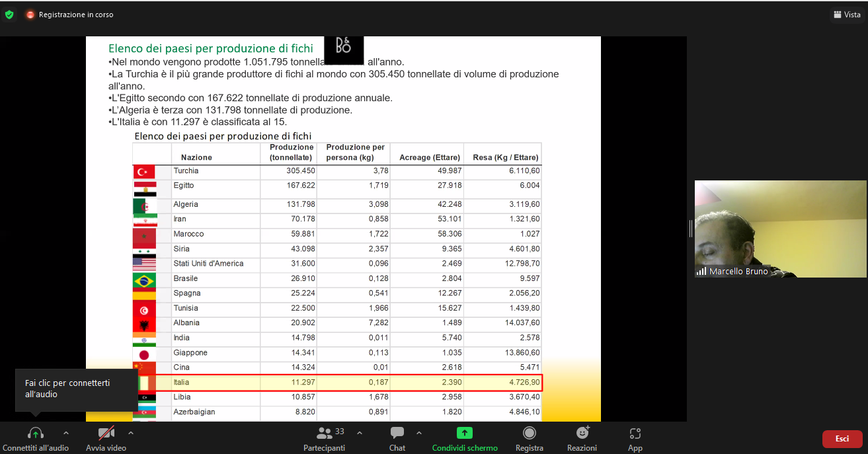
Task: Click the Egypt flag icon
Action: [144, 189]
